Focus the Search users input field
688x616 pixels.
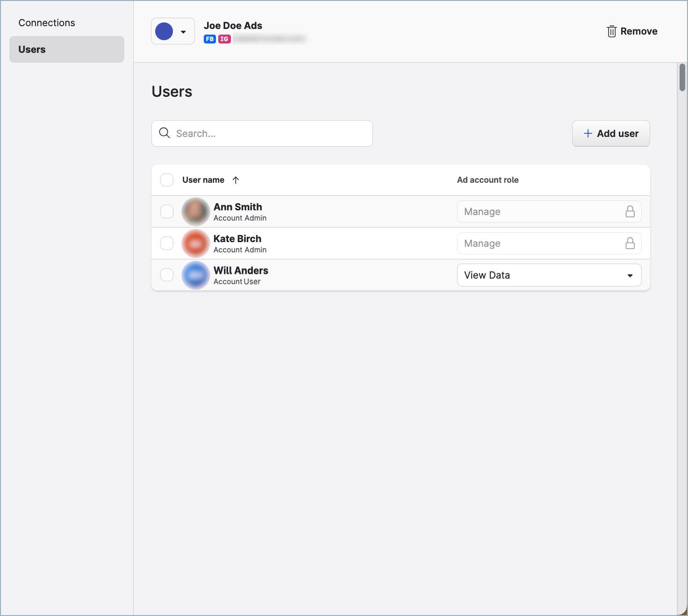pos(271,134)
